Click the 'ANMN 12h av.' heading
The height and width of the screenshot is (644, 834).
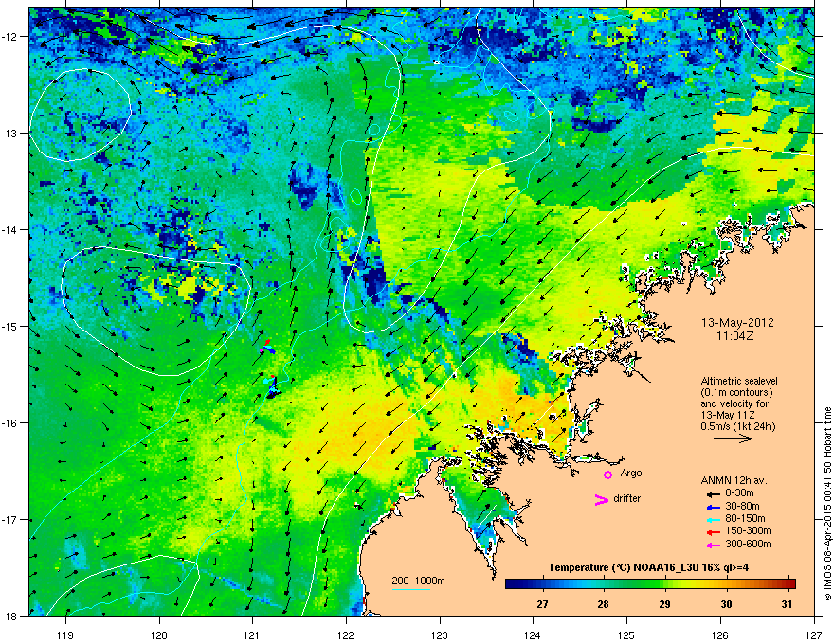click(x=734, y=481)
